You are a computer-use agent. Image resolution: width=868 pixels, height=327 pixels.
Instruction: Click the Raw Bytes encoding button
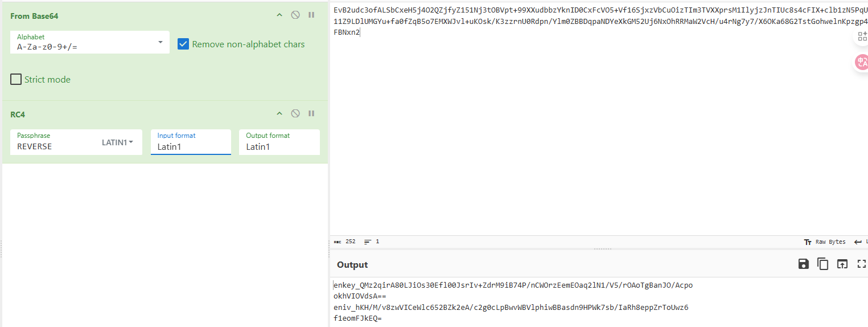[825, 242]
